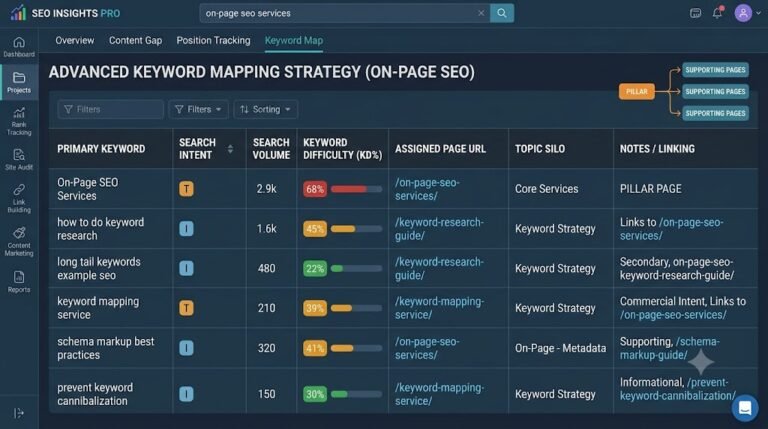Open /on-page-seo-services/ URL in first row
Viewport: 768px width, 429px height.
[427, 189]
